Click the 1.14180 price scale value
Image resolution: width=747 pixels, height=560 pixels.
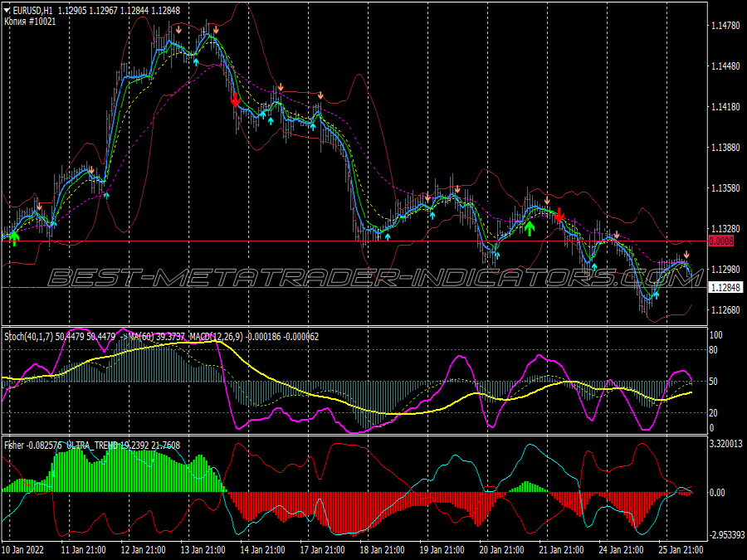click(x=725, y=107)
